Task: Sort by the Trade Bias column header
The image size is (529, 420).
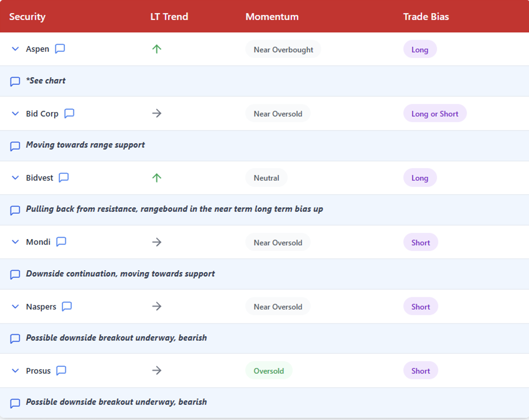Action: 426,17
